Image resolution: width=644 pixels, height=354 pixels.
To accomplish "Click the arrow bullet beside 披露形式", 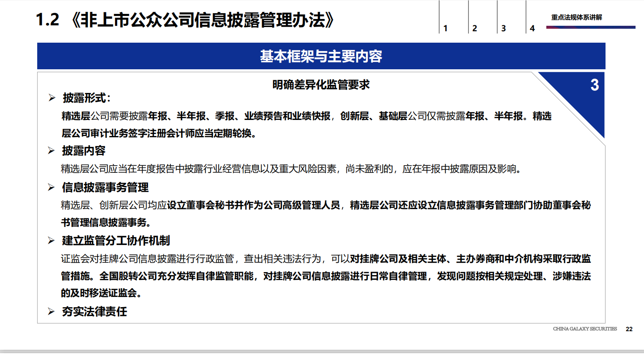I will pyautogui.click(x=52, y=98).
